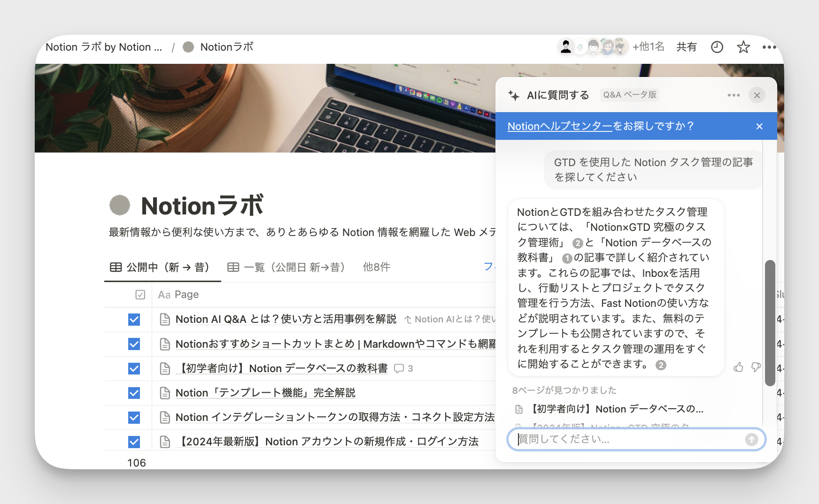This screenshot has width=819, height=504.
Task: Click AI sparkle icon in panel header
Action: pos(514,95)
